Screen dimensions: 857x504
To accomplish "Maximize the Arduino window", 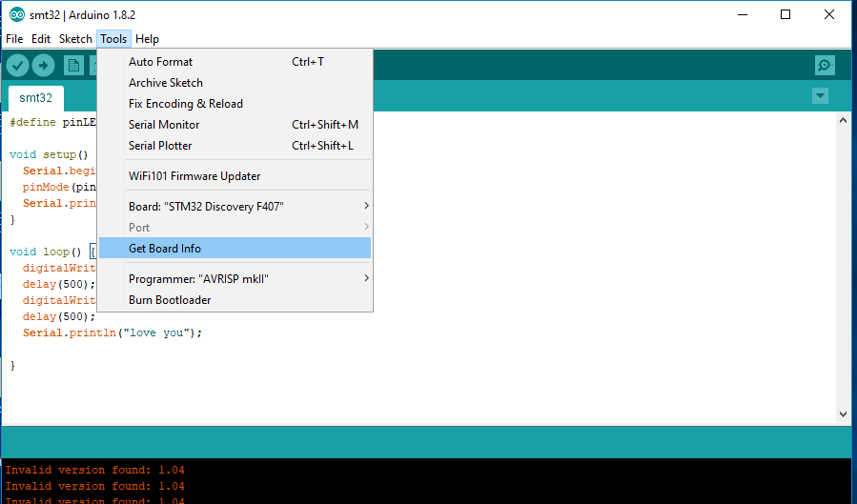I will [x=786, y=14].
